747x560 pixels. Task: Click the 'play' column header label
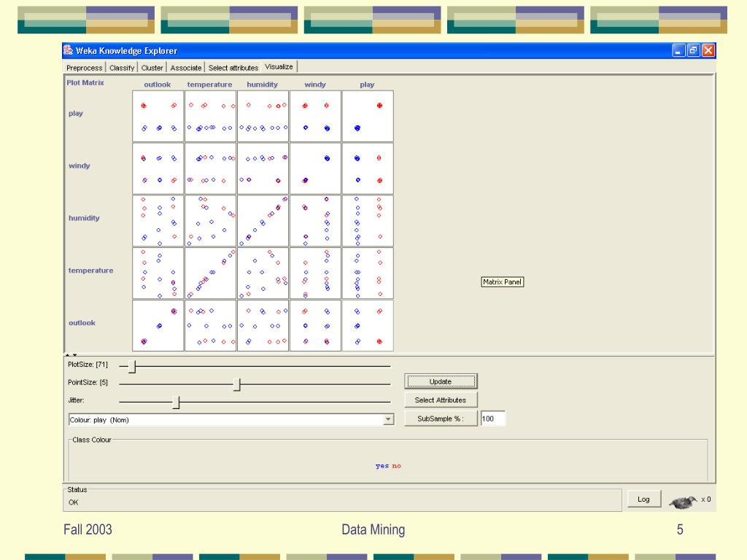[367, 85]
